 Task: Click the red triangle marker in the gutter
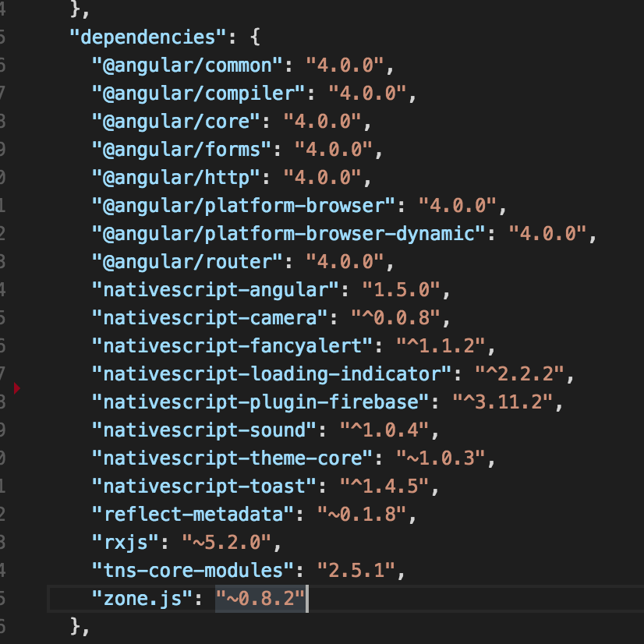click(x=17, y=387)
